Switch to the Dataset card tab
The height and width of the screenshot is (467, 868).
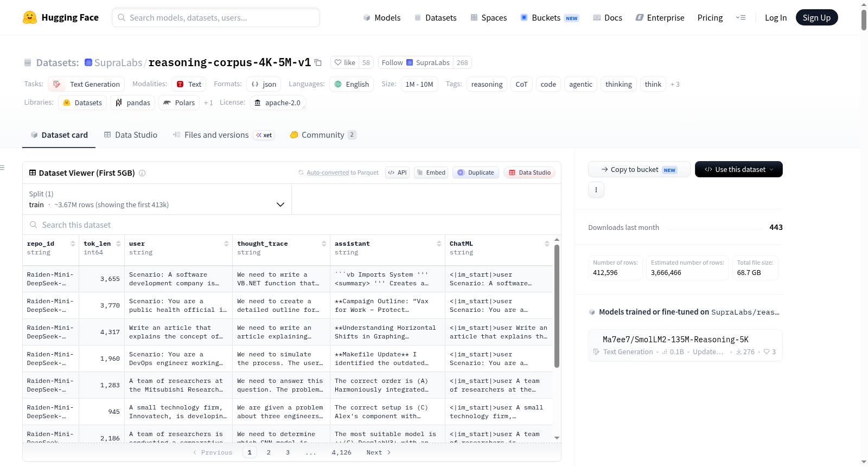pyautogui.click(x=59, y=135)
